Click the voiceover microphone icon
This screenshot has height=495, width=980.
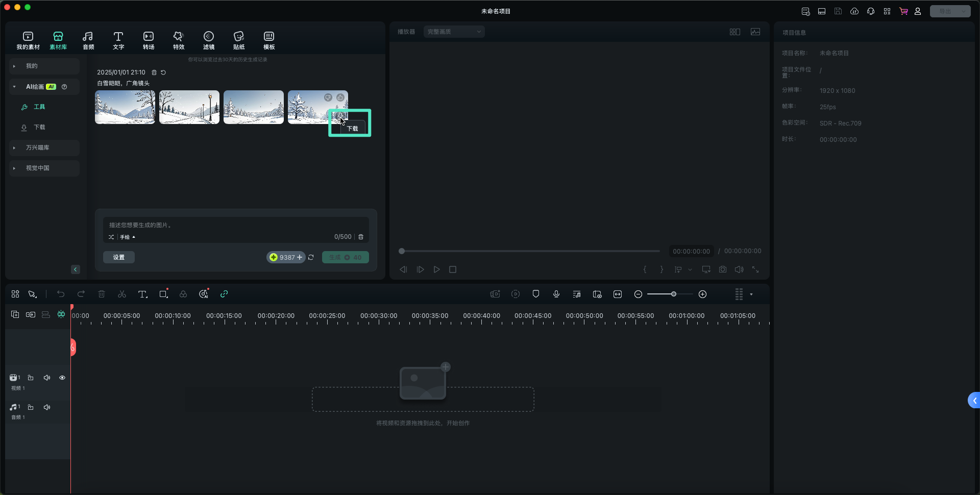(556, 294)
